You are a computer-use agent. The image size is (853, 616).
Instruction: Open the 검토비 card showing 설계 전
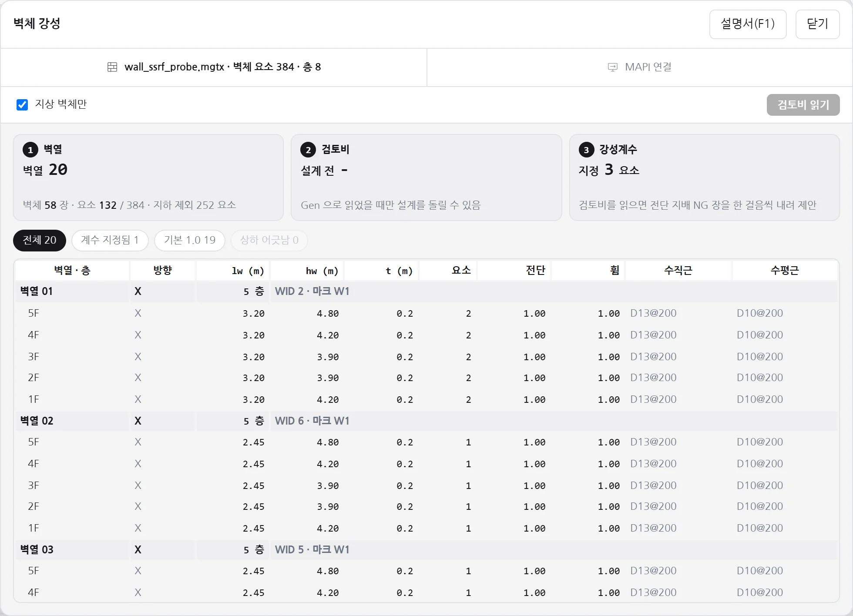click(426, 177)
